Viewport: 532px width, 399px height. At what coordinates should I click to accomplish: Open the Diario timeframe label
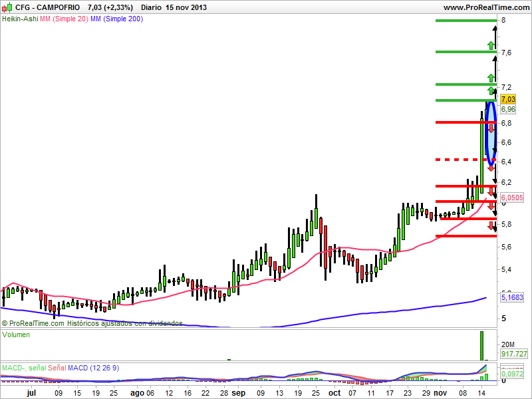[152, 7]
